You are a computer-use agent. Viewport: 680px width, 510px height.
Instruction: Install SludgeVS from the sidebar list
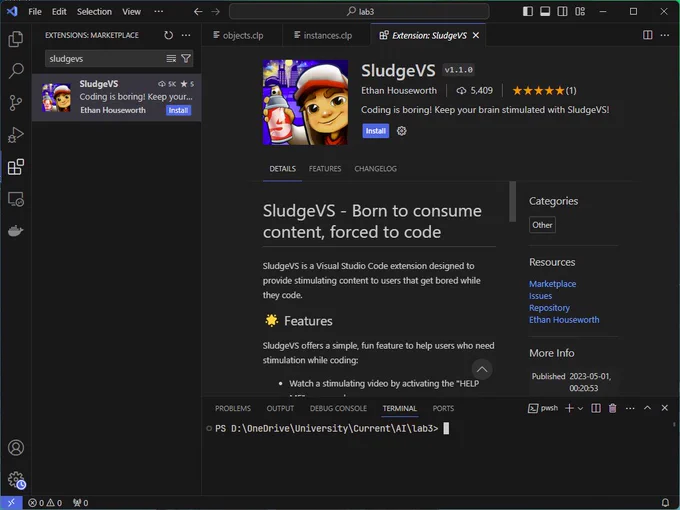178,110
